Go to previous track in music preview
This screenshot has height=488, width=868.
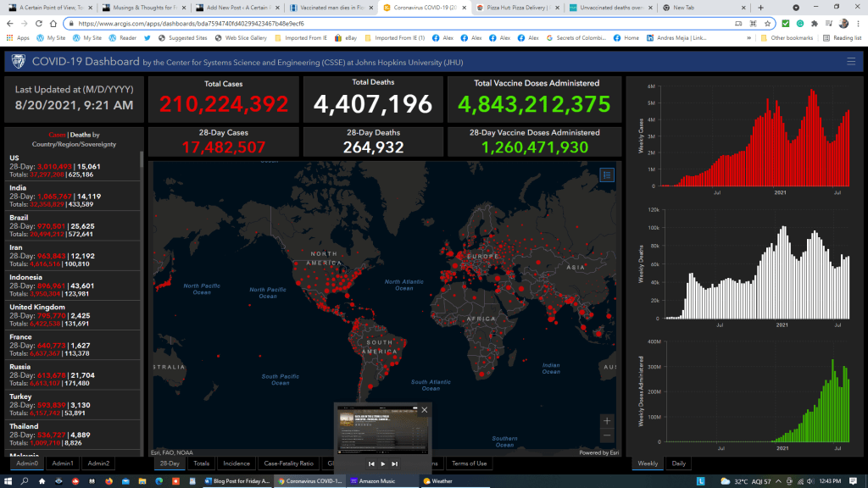pos(371,463)
